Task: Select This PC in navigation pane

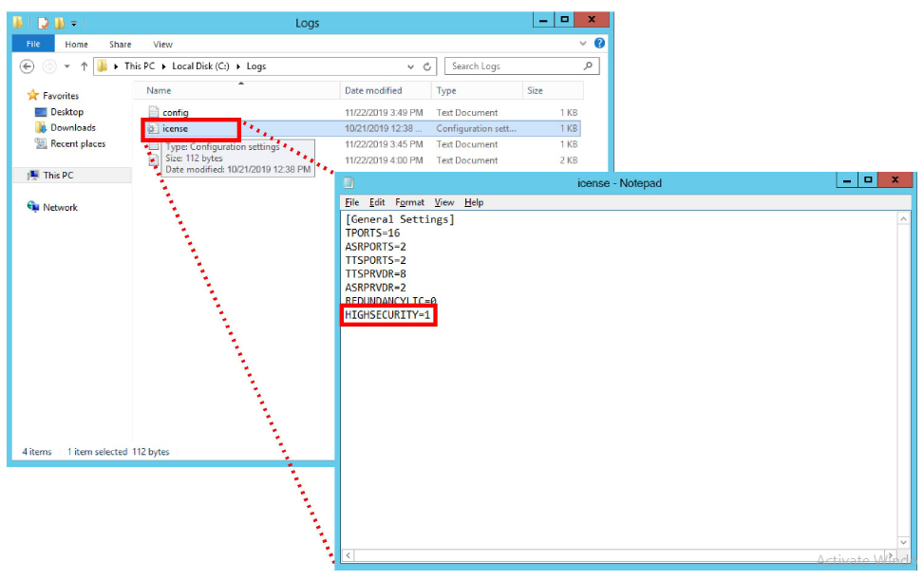Action: 58,176
